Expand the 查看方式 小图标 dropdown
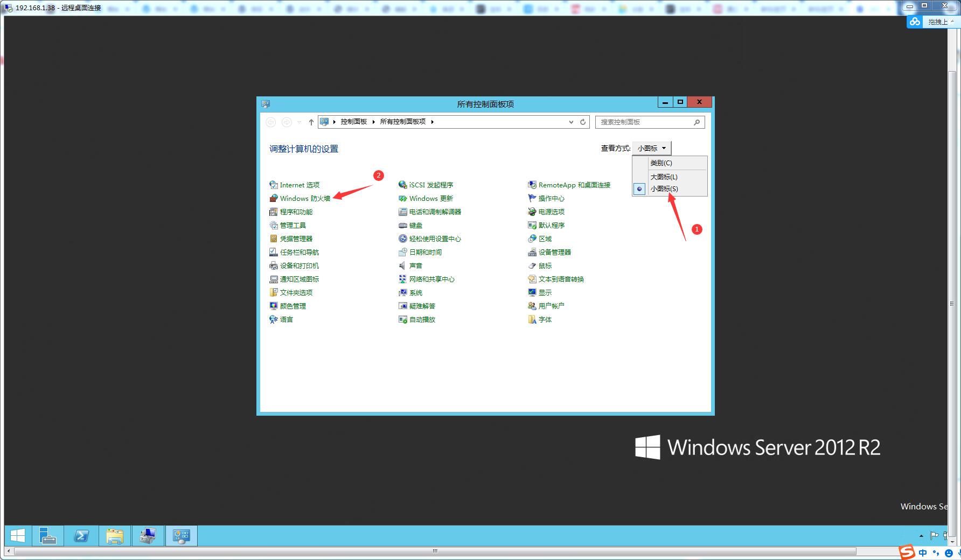The image size is (961, 560). pos(652,149)
